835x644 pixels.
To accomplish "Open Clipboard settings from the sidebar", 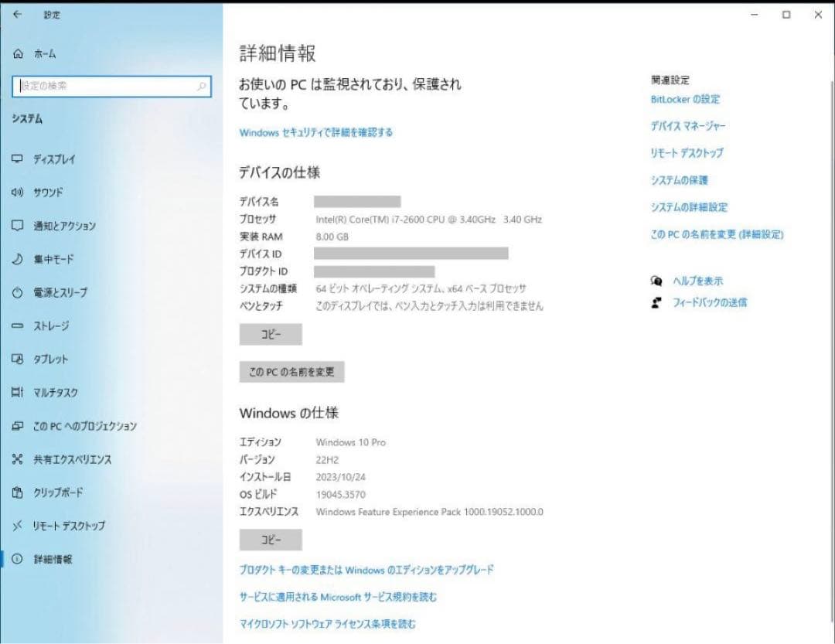I will tap(46, 492).
